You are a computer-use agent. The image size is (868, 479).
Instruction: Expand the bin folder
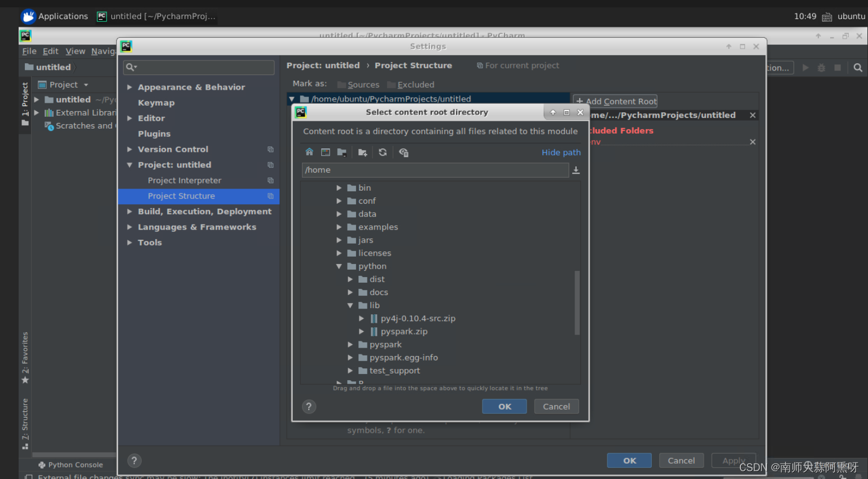click(339, 188)
